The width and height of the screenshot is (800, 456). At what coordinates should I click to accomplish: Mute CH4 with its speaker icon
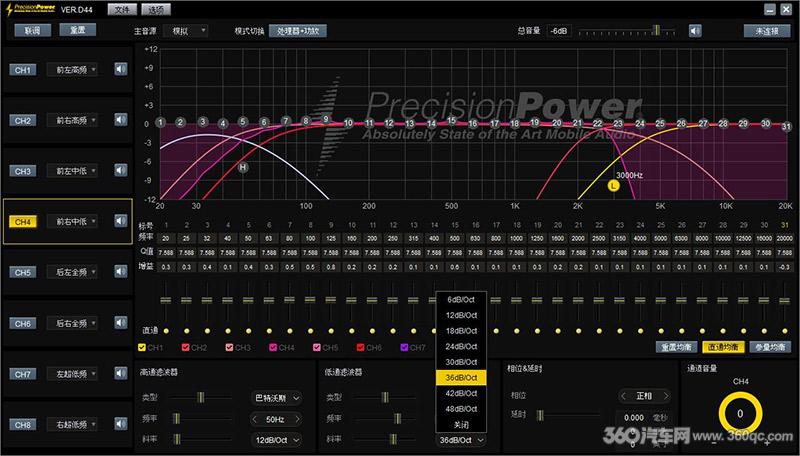click(x=121, y=221)
